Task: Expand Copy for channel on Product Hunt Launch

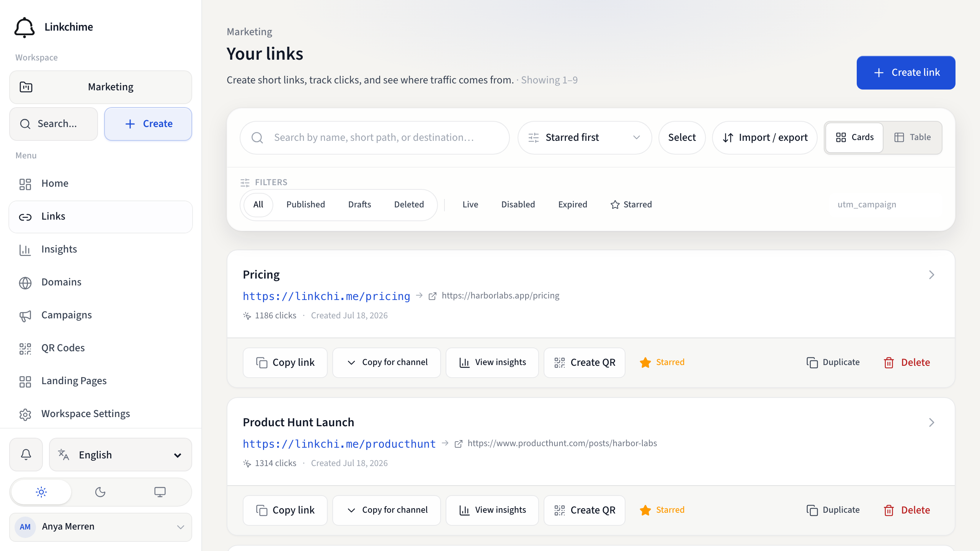Action: [x=387, y=510]
